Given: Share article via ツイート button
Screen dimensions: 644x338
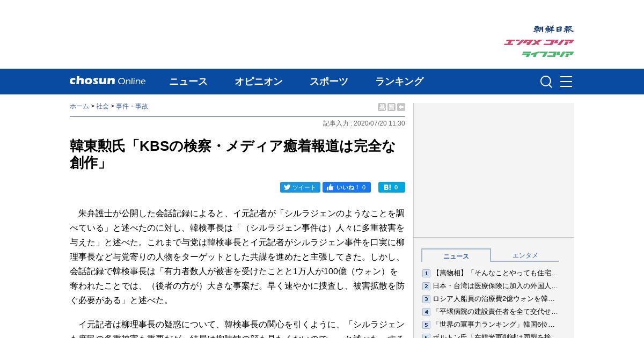Looking at the screenshot, I should 300,187.
